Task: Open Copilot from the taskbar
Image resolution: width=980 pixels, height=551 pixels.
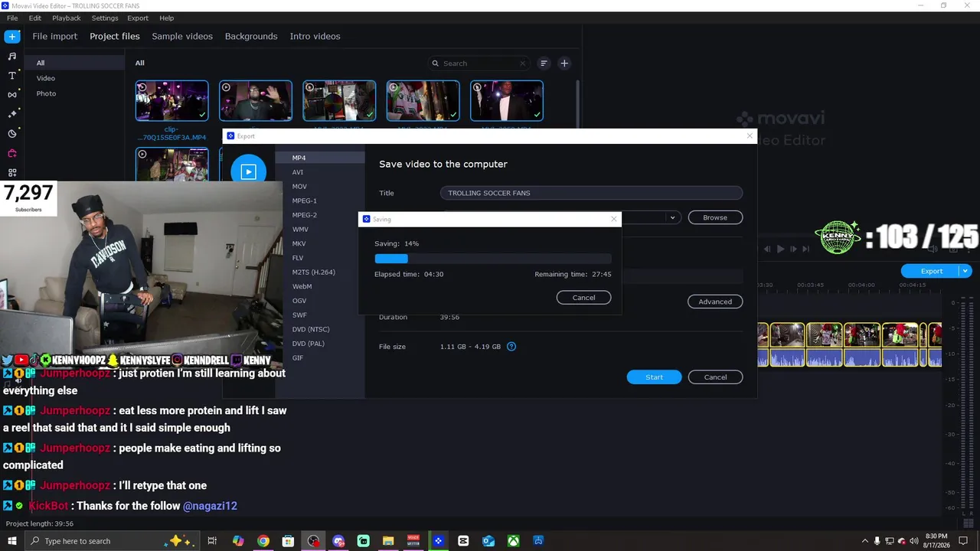Action: pyautogui.click(x=238, y=541)
